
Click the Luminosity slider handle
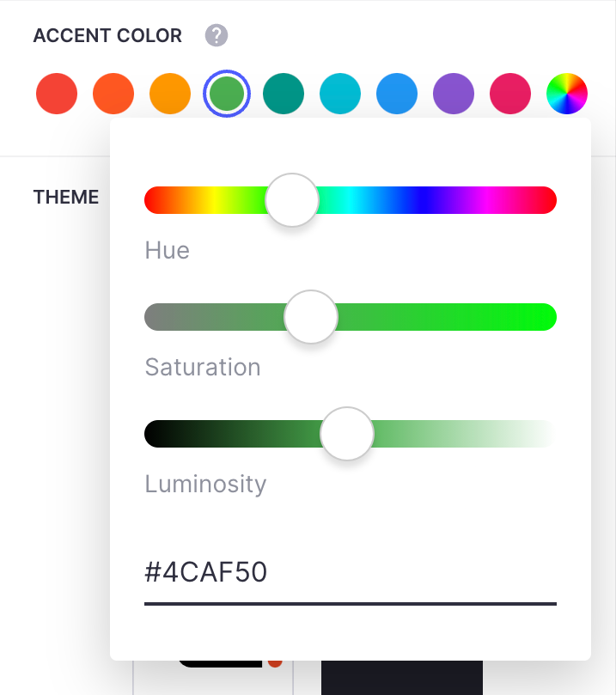346,433
